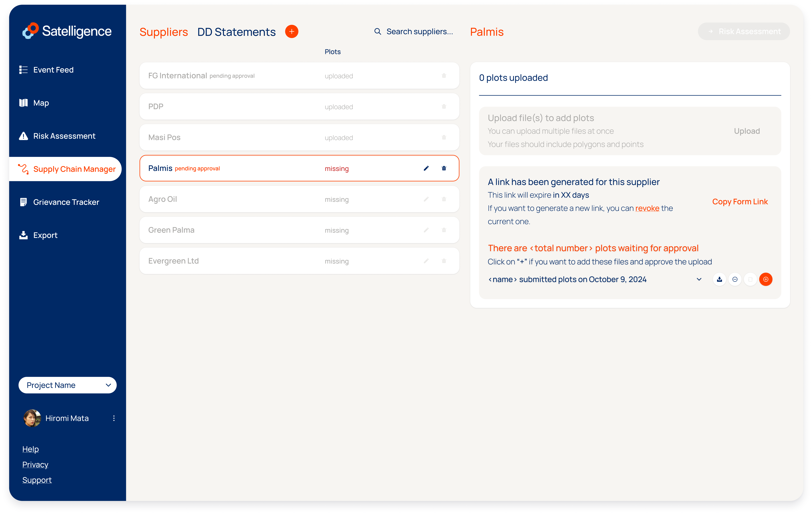Viewport: 812px width, 514px height.
Task: Open the Support link in sidebar
Action: tap(37, 480)
